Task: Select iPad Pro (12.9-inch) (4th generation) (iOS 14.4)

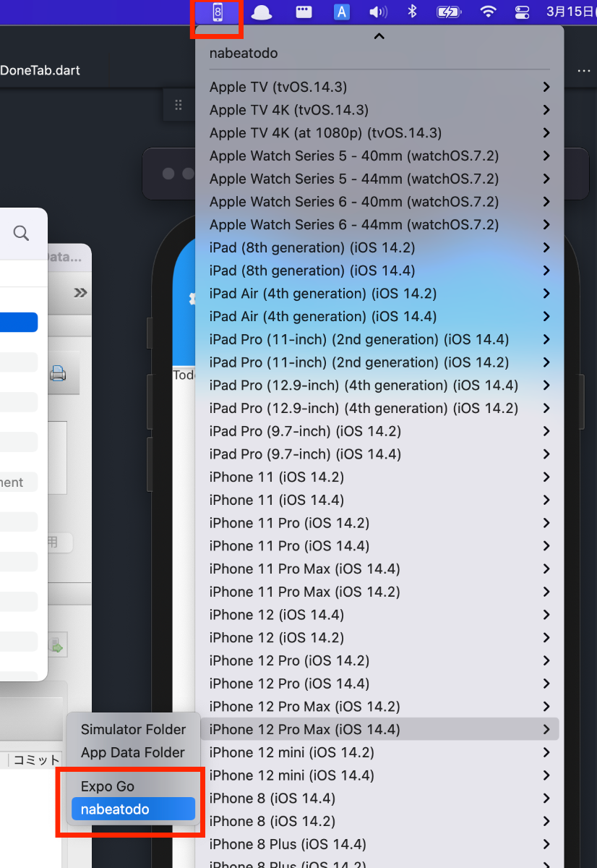Action: click(x=379, y=385)
